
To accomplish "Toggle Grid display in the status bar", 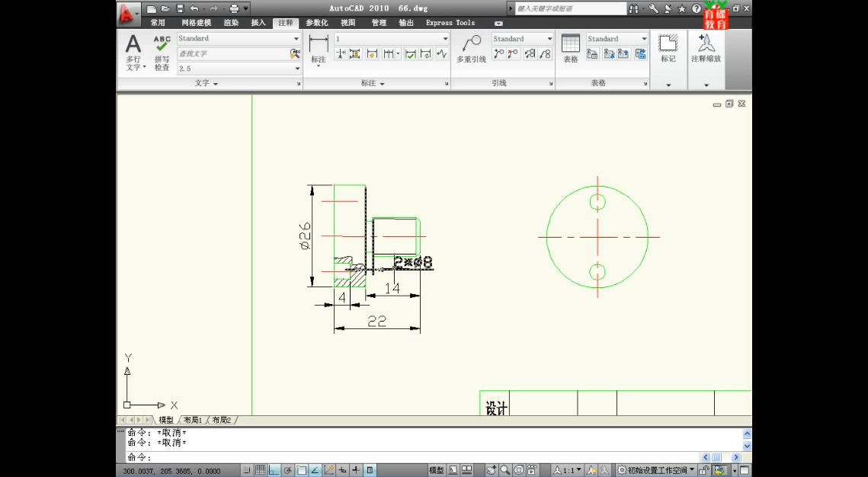I will [260, 470].
